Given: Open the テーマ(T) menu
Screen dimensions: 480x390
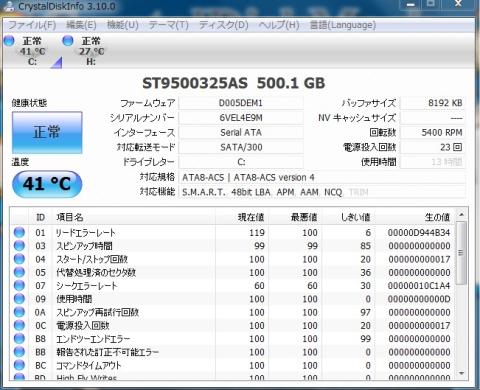Looking at the screenshot, I should [169, 25].
